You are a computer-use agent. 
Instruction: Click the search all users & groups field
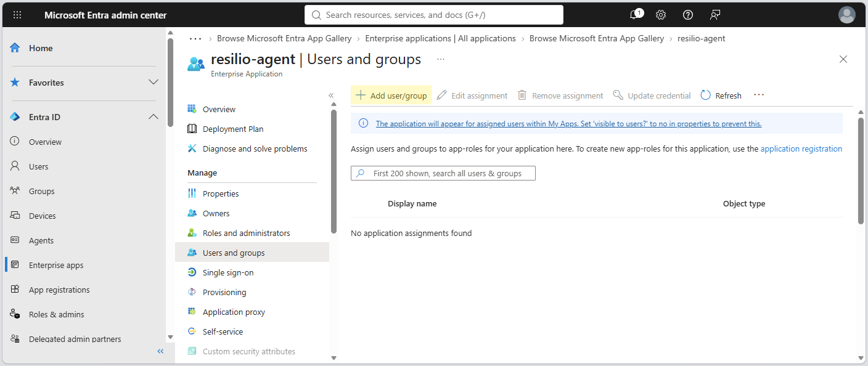coord(443,173)
